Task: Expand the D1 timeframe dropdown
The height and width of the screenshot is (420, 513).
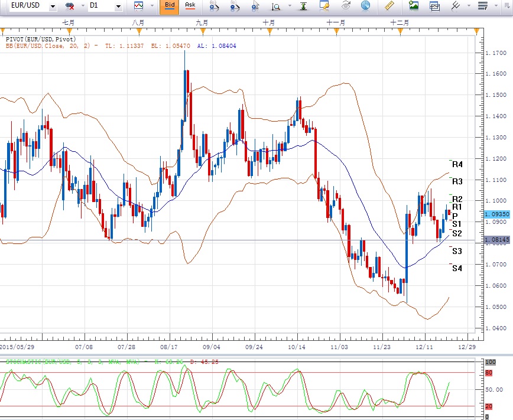Action: (118, 6)
